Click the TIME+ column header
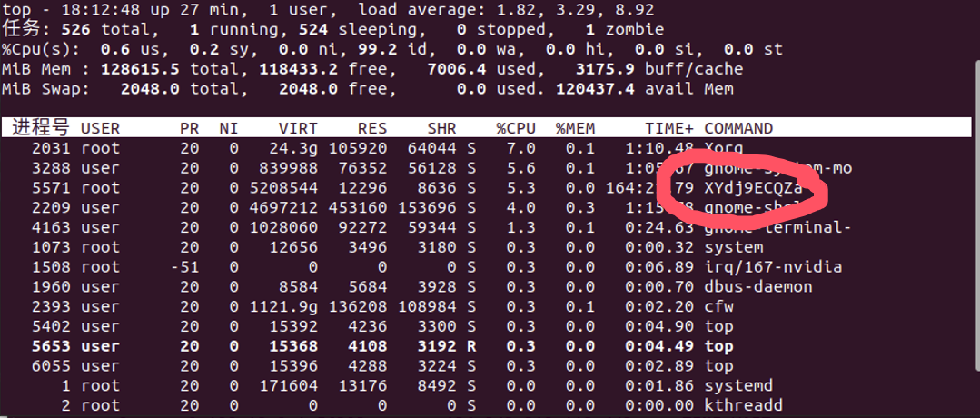980x418 pixels. tap(669, 128)
